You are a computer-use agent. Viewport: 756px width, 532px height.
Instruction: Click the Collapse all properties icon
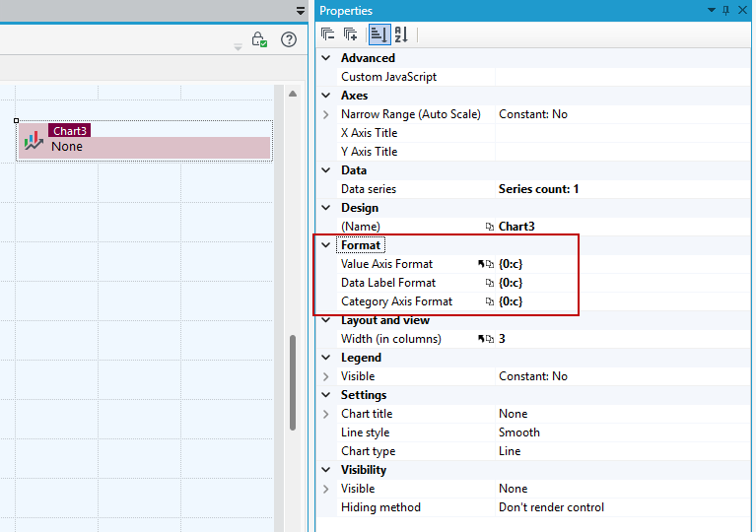[x=328, y=34]
